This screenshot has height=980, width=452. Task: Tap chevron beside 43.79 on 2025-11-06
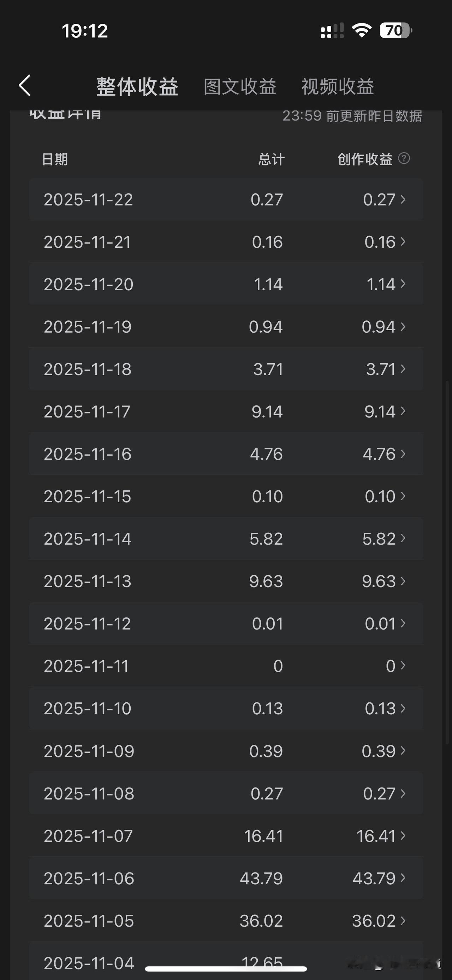point(403,878)
